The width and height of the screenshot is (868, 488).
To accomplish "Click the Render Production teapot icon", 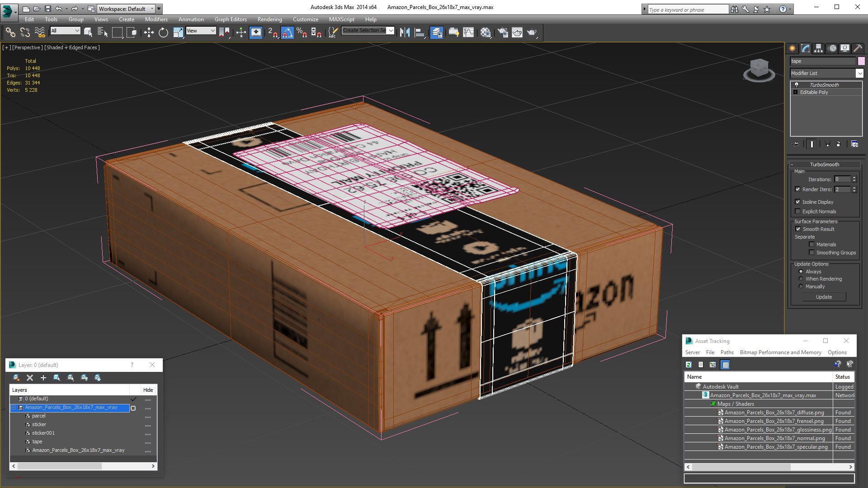I will click(x=532, y=32).
